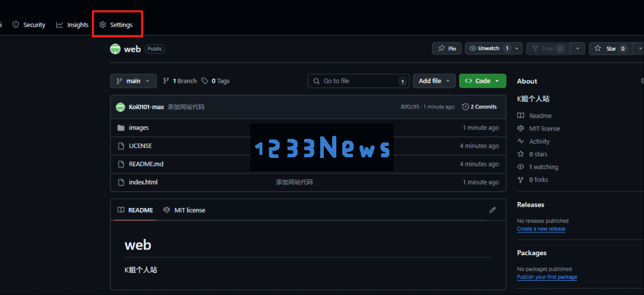The image size is (644, 295).
Task: Open the Releases heading link
Action: click(x=531, y=205)
